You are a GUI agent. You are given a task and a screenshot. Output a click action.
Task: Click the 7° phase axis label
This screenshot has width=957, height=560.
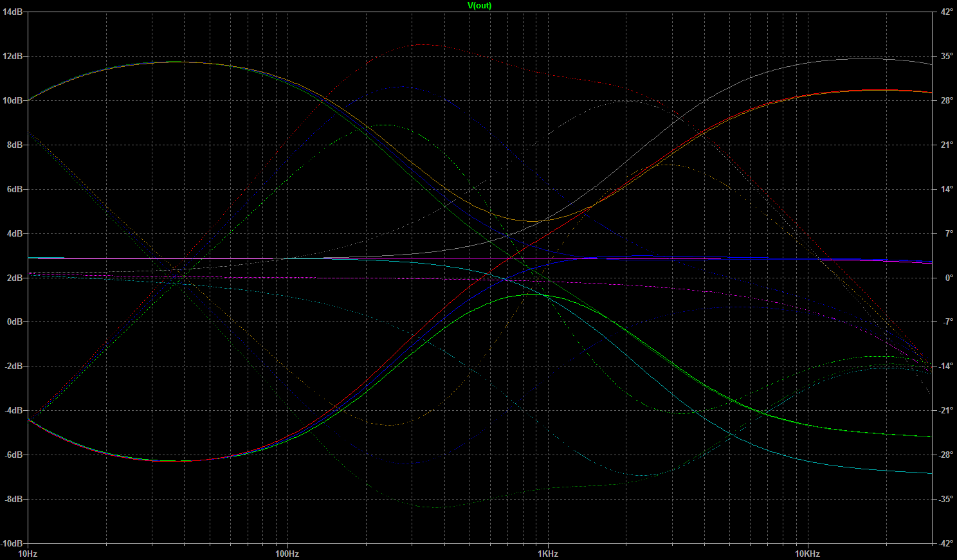[948, 234]
